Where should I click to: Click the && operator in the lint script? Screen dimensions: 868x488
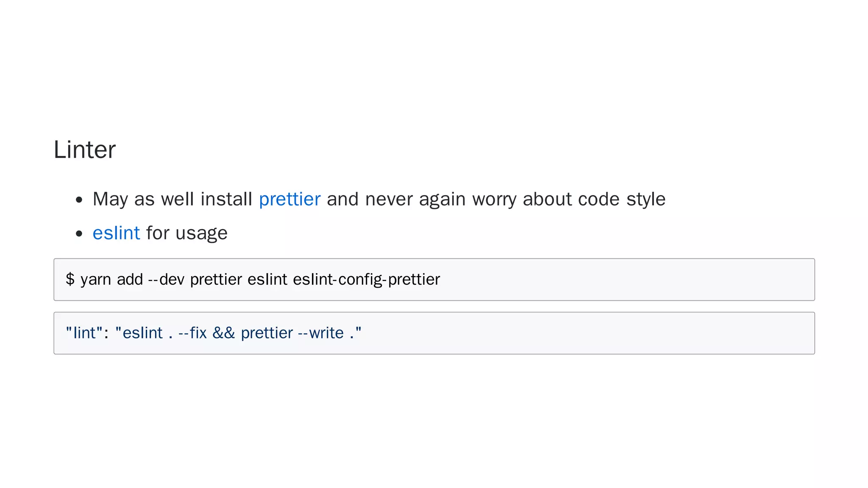pos(223,333)
